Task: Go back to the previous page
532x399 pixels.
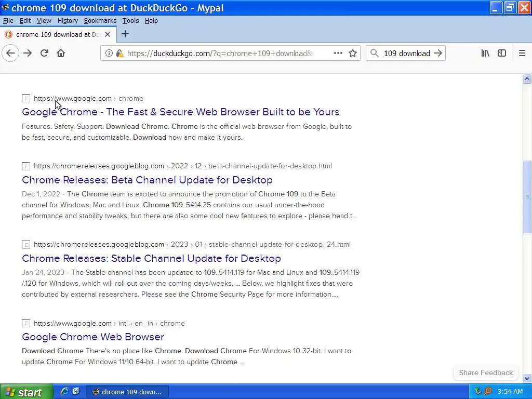Action: tap(10, 54)
